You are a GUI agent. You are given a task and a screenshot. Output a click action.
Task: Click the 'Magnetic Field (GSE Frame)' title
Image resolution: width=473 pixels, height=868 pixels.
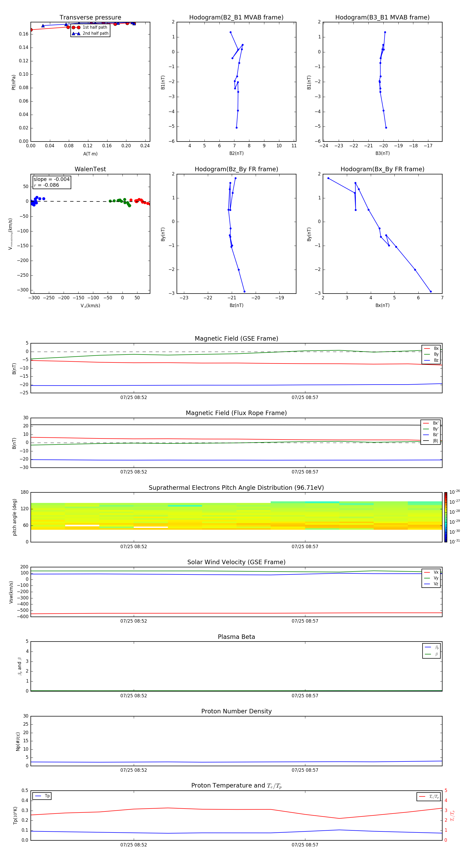(236, 338)
